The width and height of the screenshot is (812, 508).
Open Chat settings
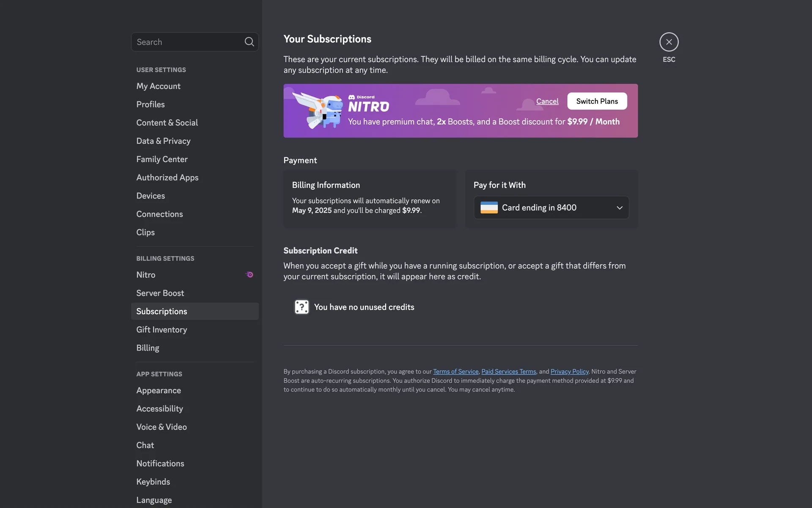click(x=195, y=445)
